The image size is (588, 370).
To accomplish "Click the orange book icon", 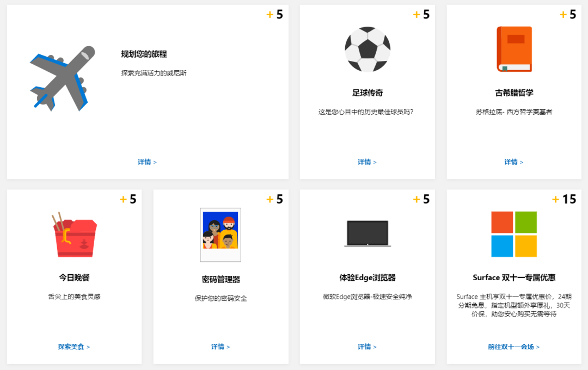I will click(x=514, y=49).
